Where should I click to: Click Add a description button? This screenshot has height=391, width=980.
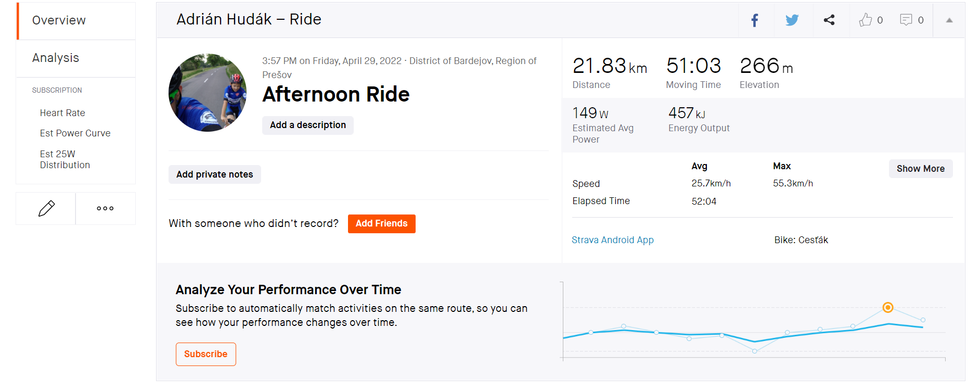[x=307, y=125]
